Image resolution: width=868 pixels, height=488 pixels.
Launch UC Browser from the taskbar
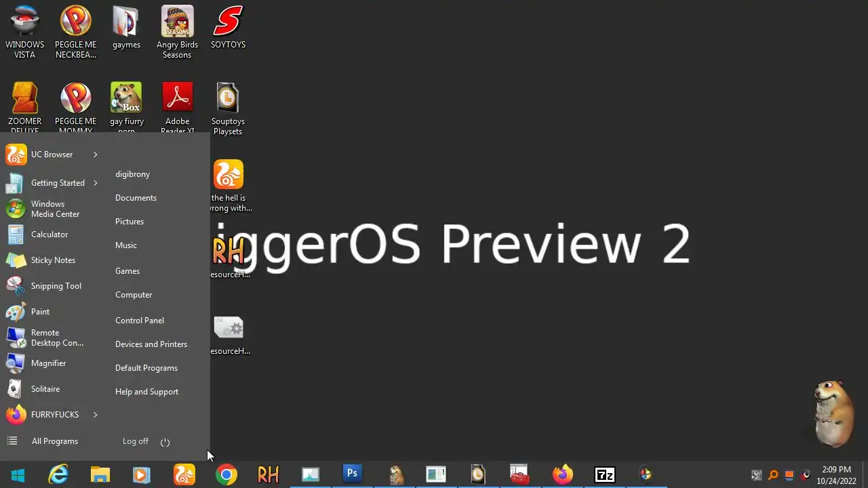pyautogui.click(x=184, y=475)
